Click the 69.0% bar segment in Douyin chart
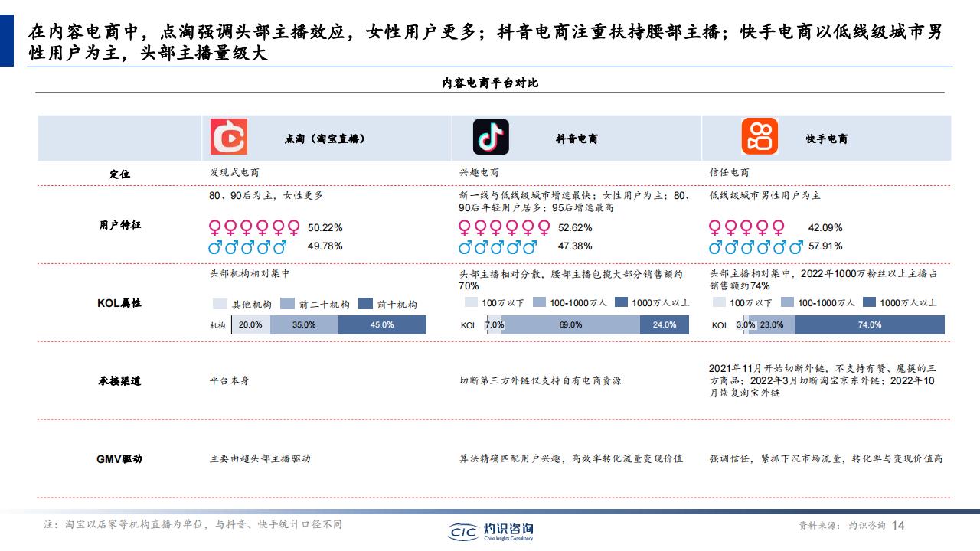Viewport: 980px width, 551px height. 570,324
